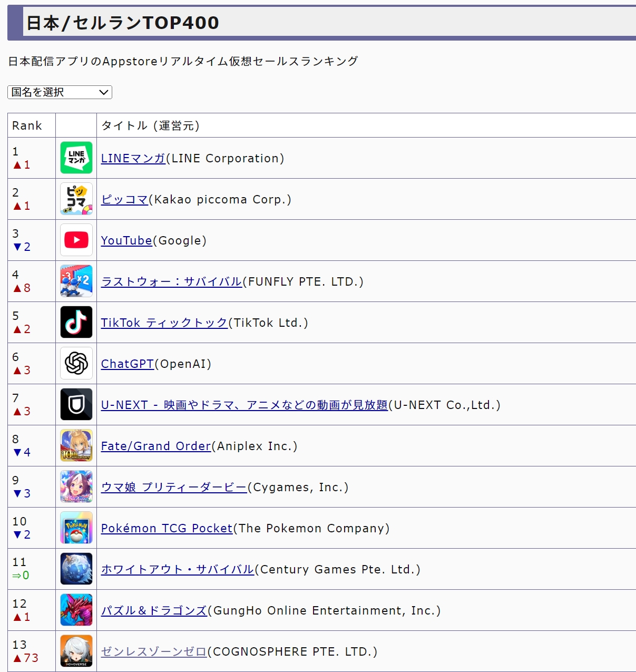Screen dimensions: 636x672
Task: Click the Pokémon TCG Pocket app icon
Action: [x=76, y=528]
